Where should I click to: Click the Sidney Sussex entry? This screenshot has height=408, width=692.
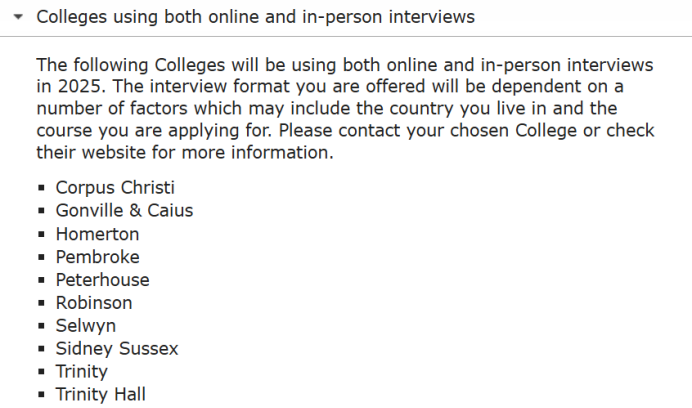pyautogui.click(x=116, y=349)
